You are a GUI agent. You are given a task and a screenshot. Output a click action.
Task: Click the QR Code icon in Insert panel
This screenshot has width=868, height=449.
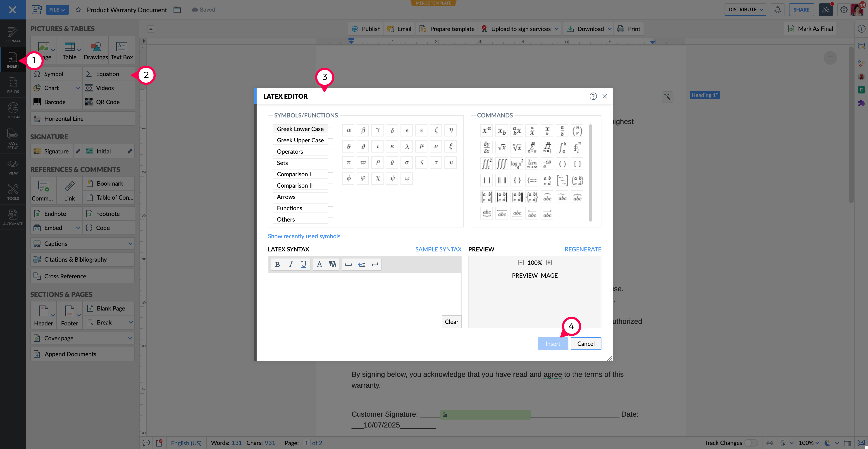89,102
